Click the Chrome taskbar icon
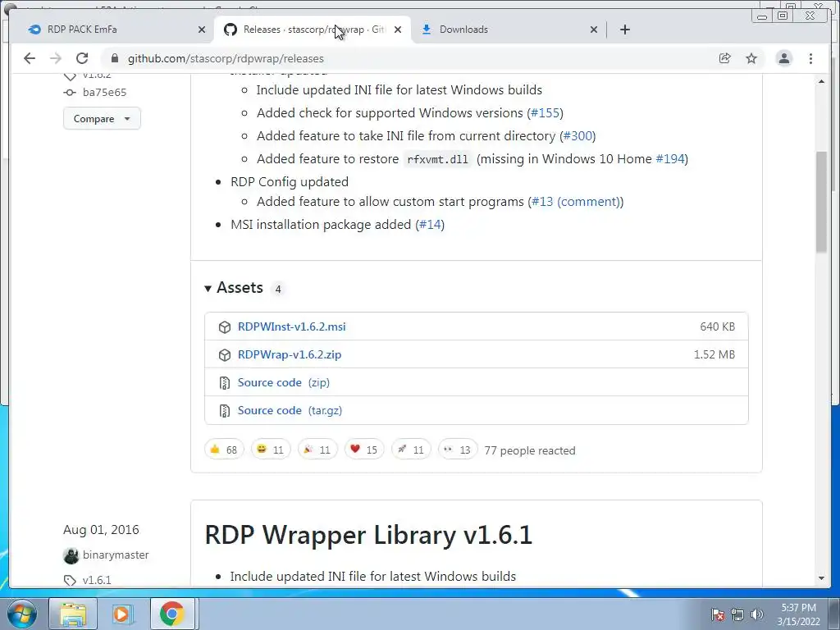Screen dimensions: 840x630 172,614
